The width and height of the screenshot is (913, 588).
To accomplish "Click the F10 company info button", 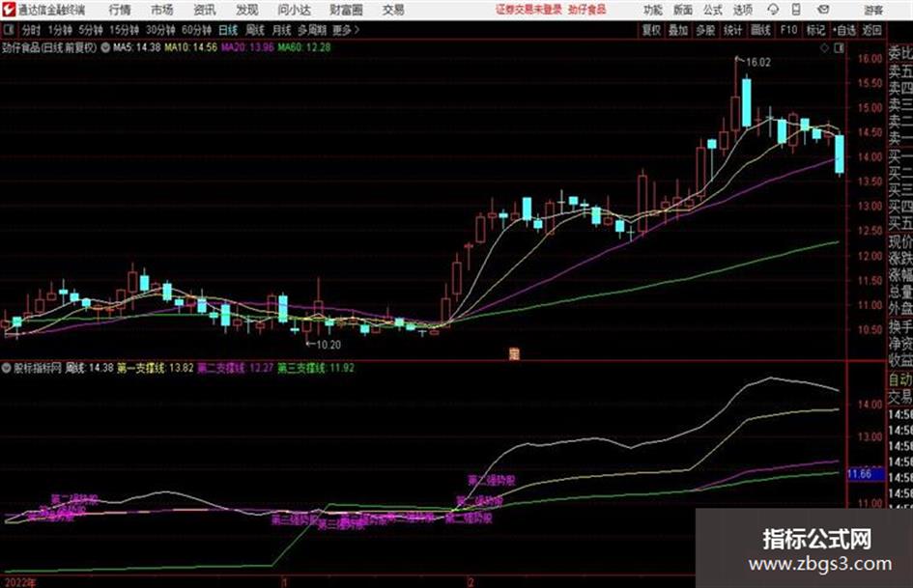I will [789, 30].
